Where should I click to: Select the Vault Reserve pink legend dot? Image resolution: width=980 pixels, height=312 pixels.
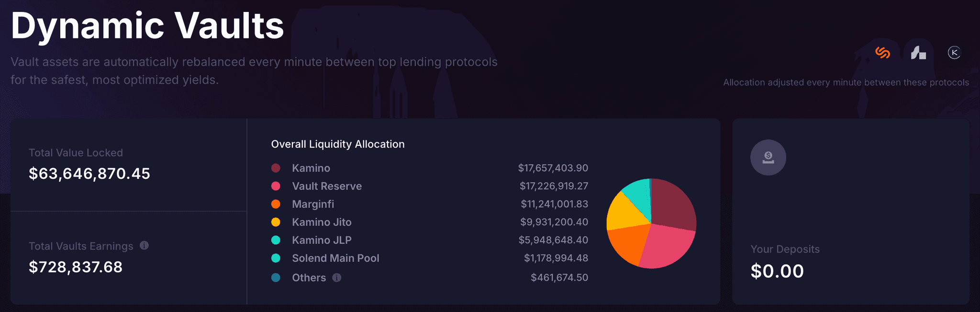276,186
